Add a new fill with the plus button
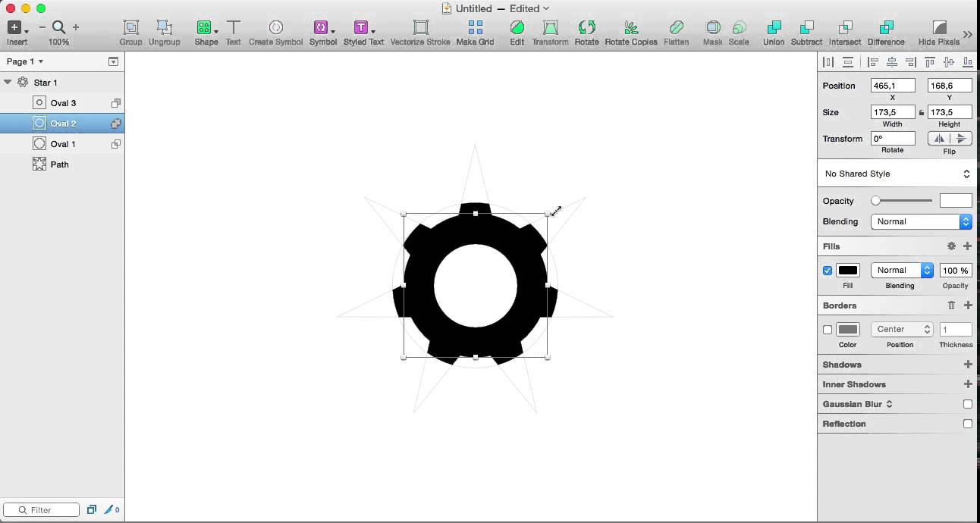The height and width of the screenshot is (523, 980). click(967, 246)
